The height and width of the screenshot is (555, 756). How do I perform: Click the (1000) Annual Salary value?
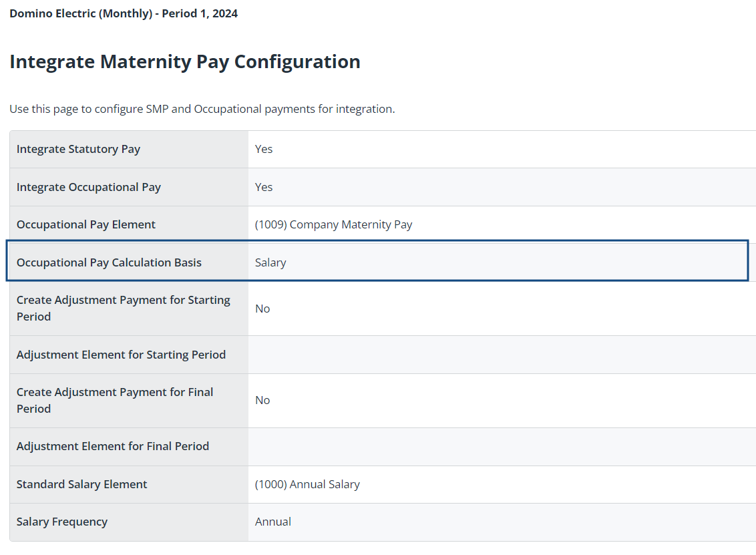[307, 484]
